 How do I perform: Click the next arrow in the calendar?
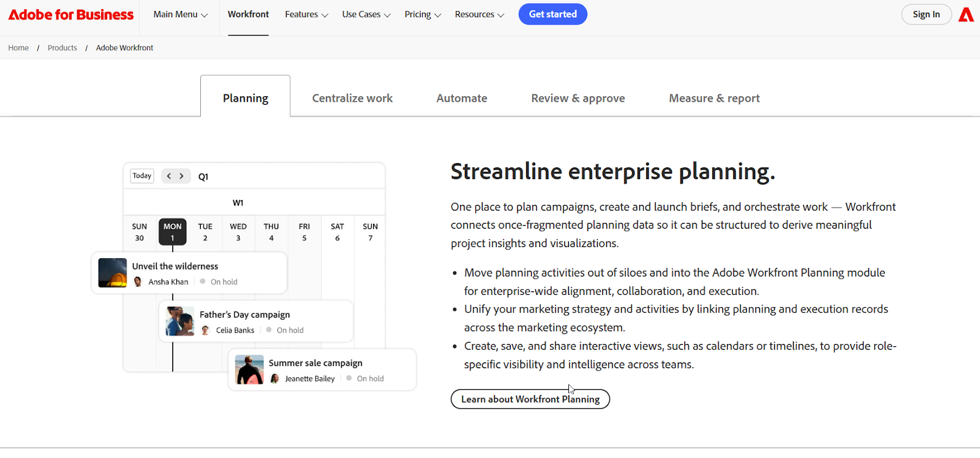181,176
